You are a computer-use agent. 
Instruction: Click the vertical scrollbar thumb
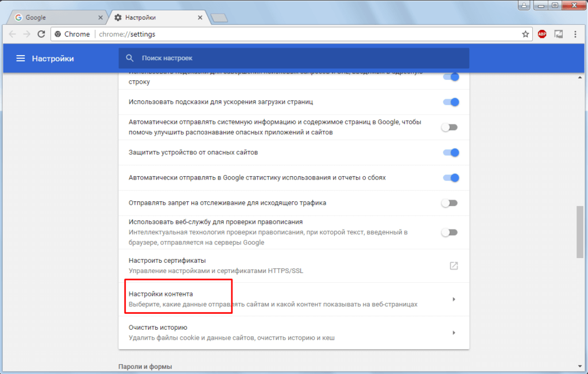pyautogui.click(x=580, y=231)
